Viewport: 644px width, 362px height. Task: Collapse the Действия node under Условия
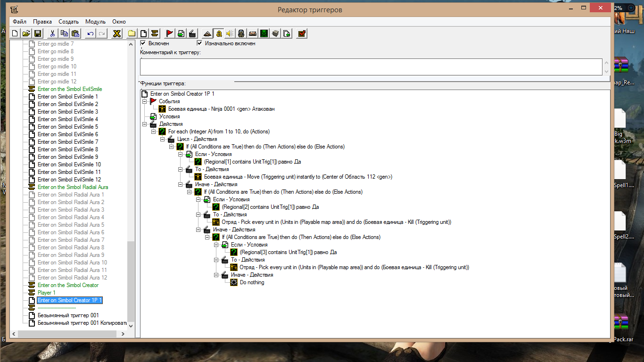click(x=144, y=124)
